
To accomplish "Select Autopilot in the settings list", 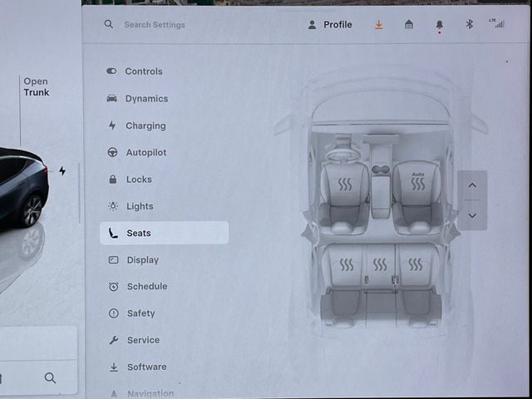I will pyautogui.click(x=145, y=153).
